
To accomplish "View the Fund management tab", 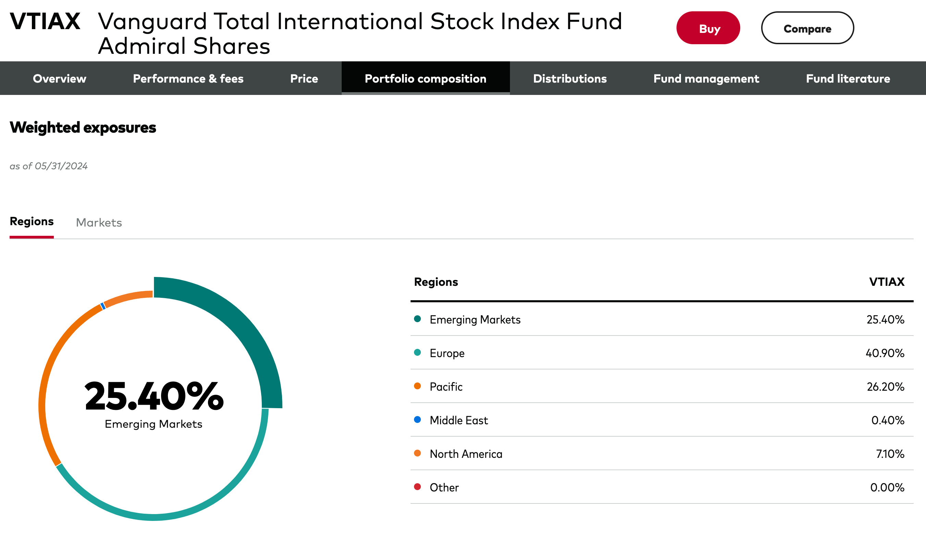I will coord(706,78).
